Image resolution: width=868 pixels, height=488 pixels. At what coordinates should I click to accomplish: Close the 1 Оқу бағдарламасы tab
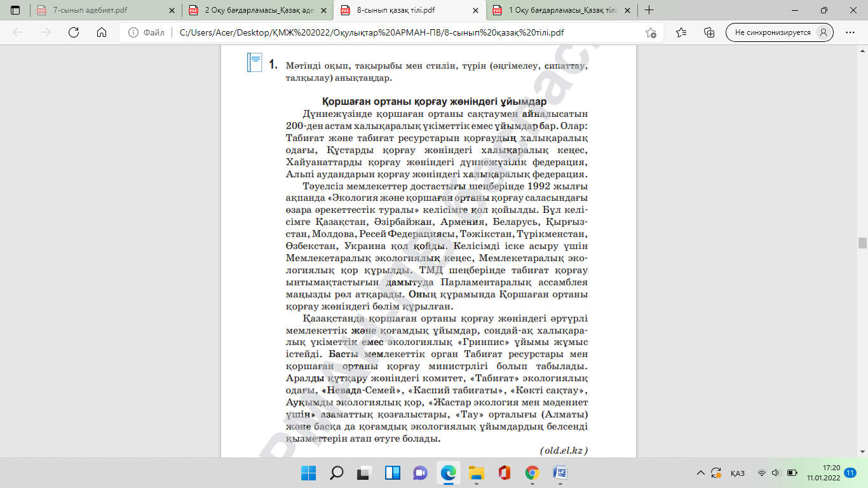(628, 10)
